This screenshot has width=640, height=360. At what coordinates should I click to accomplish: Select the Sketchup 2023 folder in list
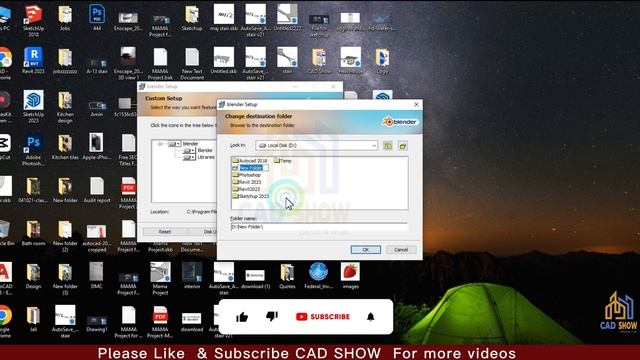point(251,196)
